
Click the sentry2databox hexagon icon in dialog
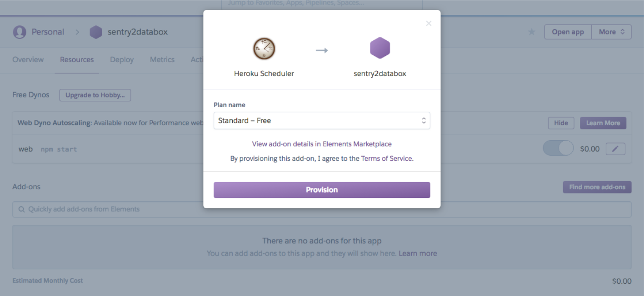[380, 48]
